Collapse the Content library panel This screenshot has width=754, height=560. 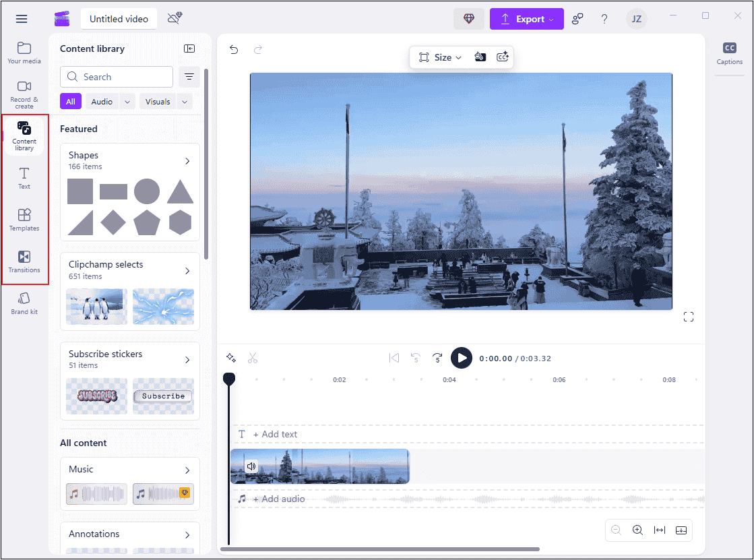[x=189, y=49]
